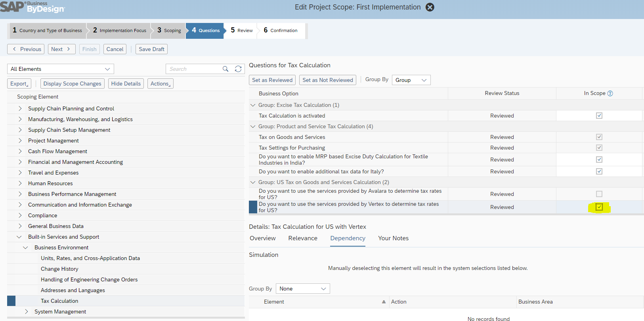Image resolution: width=644 pixels, height=321 pixels.
Task: Toggle the Italy additional tax data checkbox
Action: (x=599, y=171)
